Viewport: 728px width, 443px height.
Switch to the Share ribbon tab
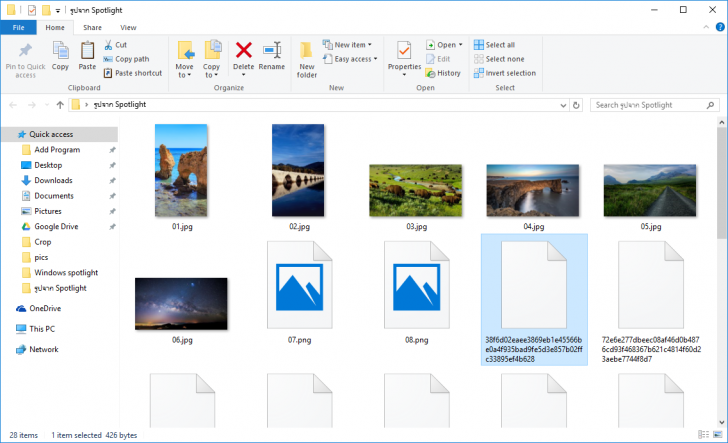point(92,27)
